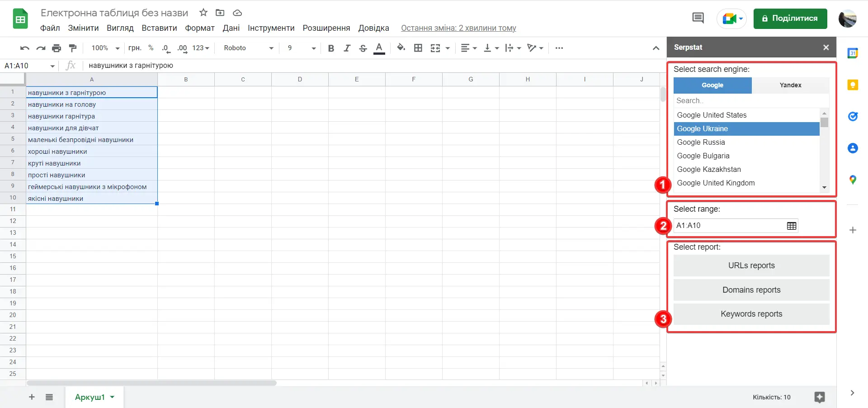This screenshot has width=868, height=408.
Task: Decrease decimal places icon
Action: click(x=166, y=48)
